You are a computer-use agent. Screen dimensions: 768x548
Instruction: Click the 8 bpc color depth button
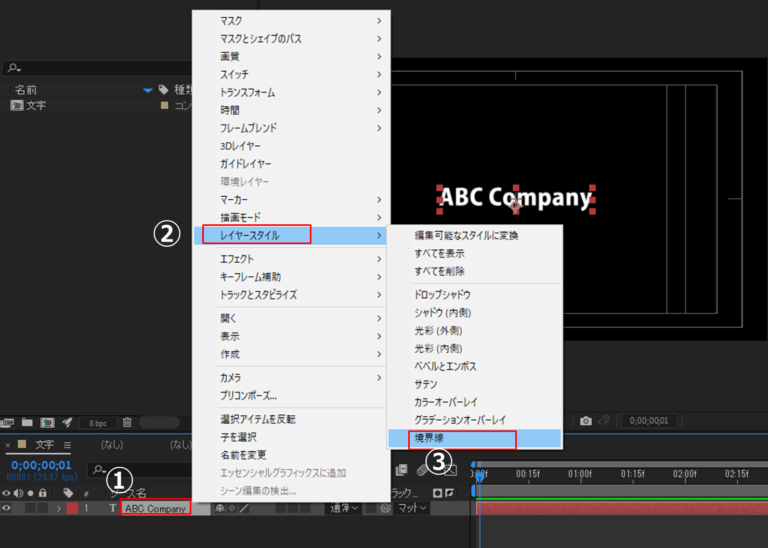tap(97, 423)
